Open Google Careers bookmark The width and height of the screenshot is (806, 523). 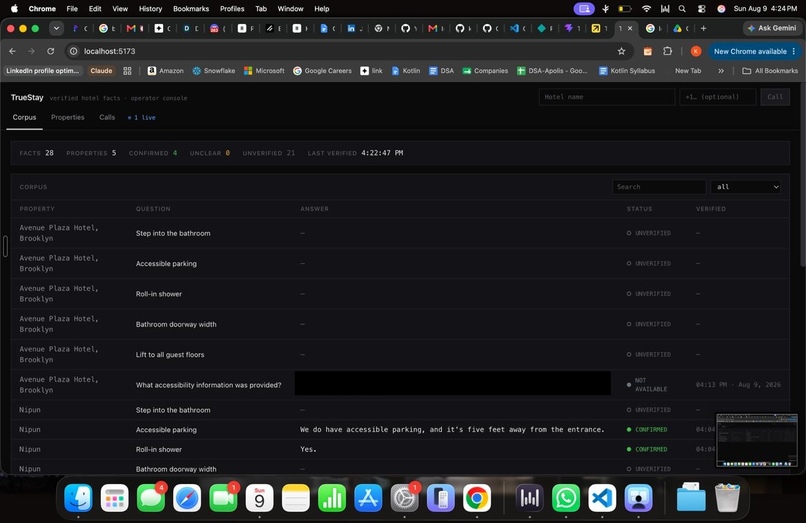tap(322, 71)
